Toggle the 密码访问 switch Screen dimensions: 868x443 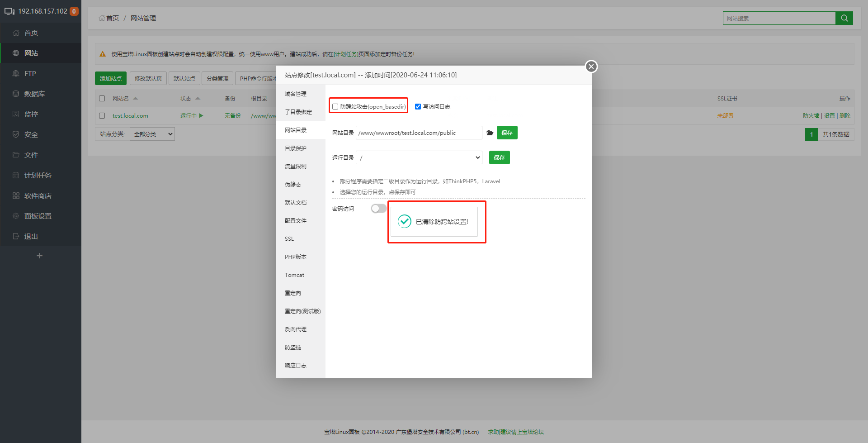click(x=378, y=209)
